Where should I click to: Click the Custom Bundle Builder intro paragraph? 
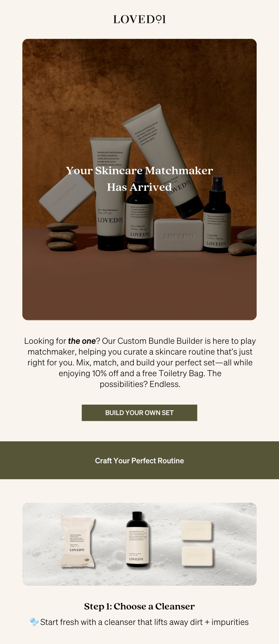pyautogui.click(x=140, y=362)
